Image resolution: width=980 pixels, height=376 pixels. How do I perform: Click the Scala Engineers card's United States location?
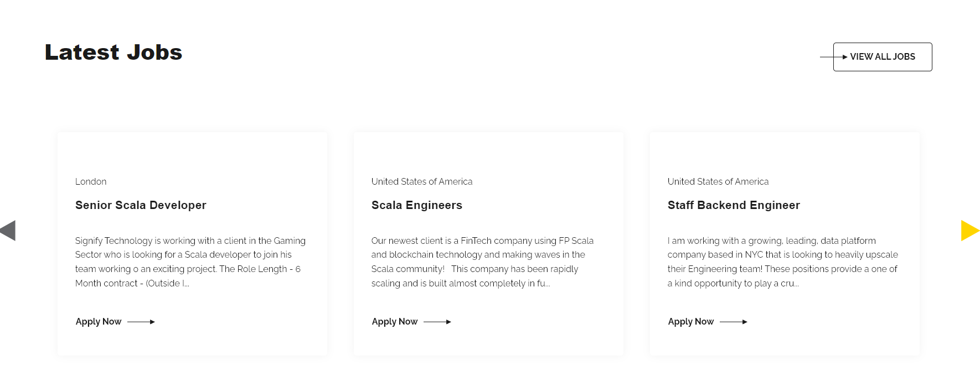422,182
